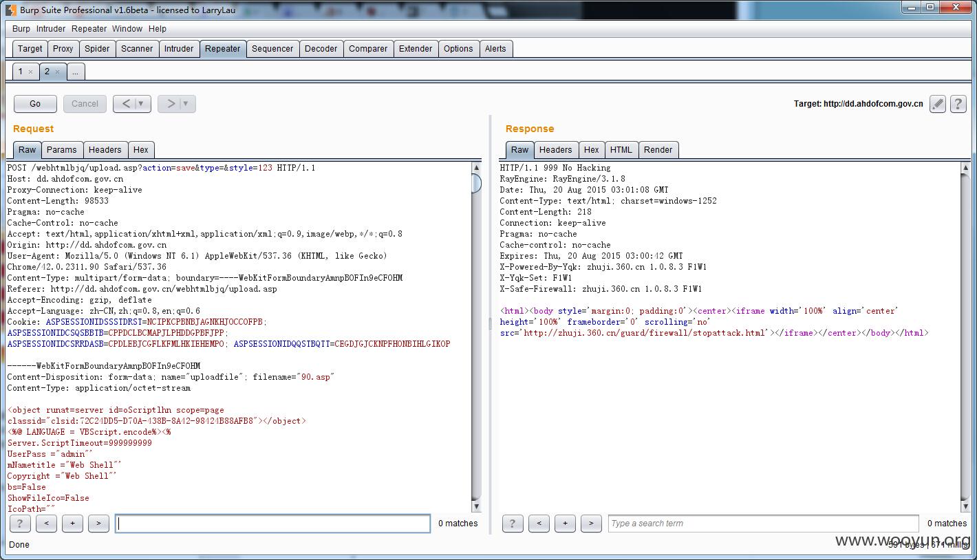Image resolution: width=977 pixels, height=560 pixels.
Task: Click the 'HTTP/1.1 999 No Hacking' response line
Action: pyautogui.click(x=555, y=168)
